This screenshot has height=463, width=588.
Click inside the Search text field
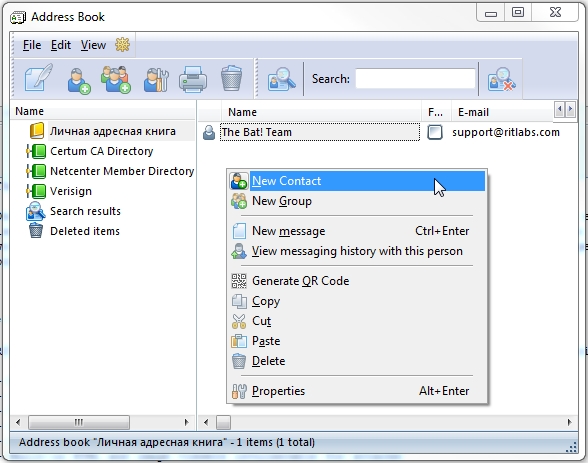(416, 79)
